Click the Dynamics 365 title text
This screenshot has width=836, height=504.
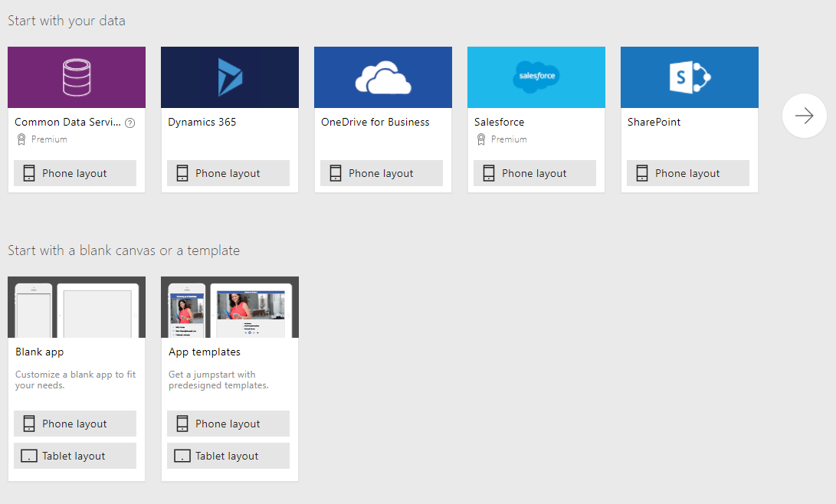[202, 122]
